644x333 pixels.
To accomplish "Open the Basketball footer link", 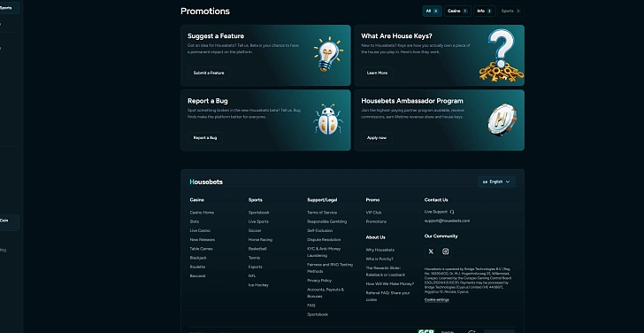I will click(257, 249).
